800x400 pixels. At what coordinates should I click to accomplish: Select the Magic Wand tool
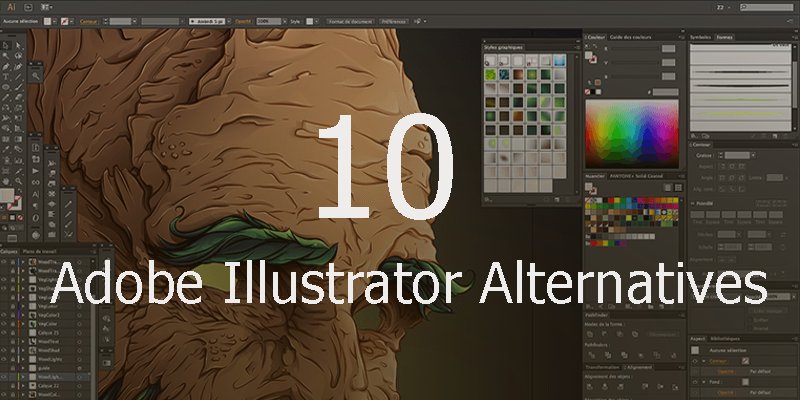6,56
